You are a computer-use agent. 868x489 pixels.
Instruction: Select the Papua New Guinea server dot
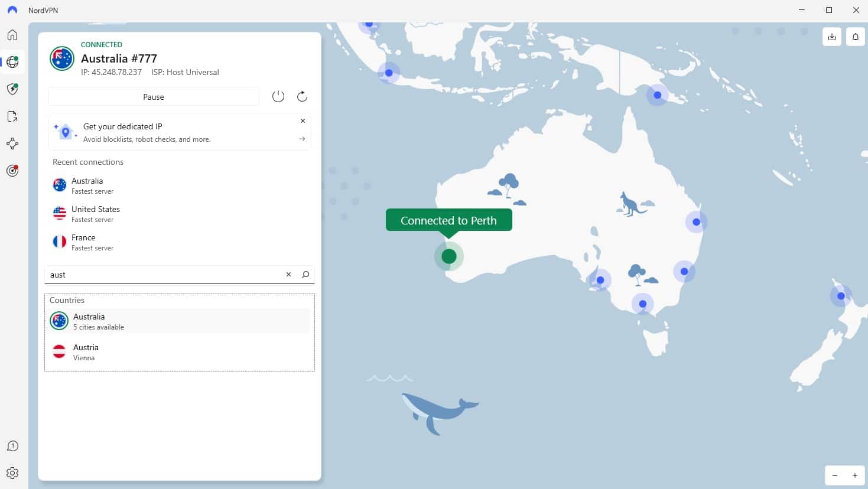click(657, 94)
